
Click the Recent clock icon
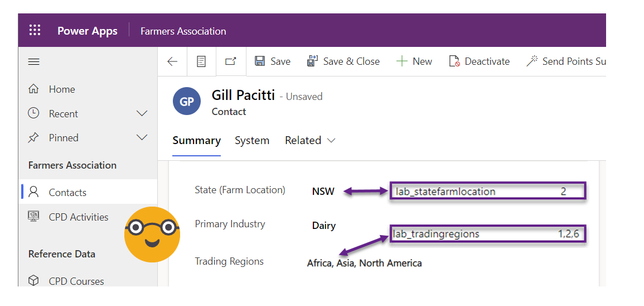click(33, 113)
